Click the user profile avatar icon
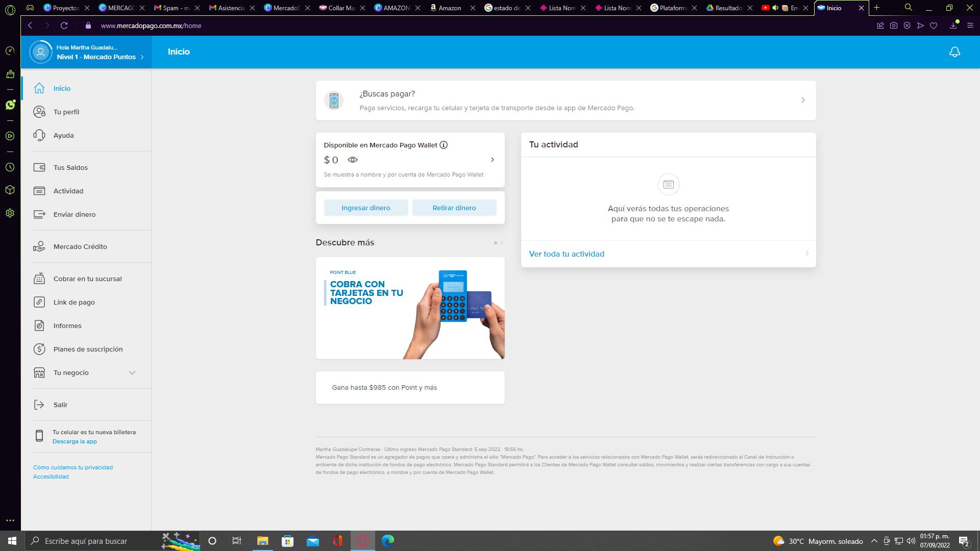The image size is (980, 551). tap(41, 52)
